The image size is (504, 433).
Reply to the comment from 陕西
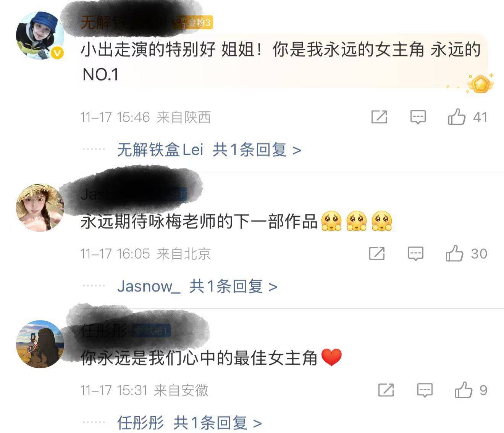418,117
